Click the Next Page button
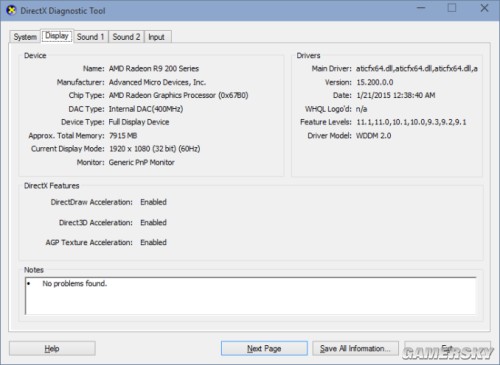 pos(264,349)
